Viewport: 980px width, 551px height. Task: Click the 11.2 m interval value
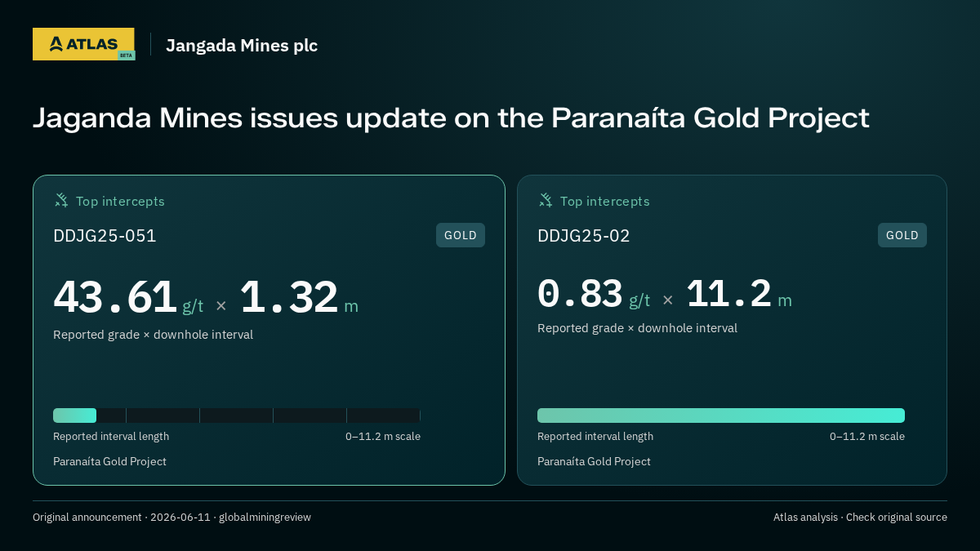tap(739, 294)
